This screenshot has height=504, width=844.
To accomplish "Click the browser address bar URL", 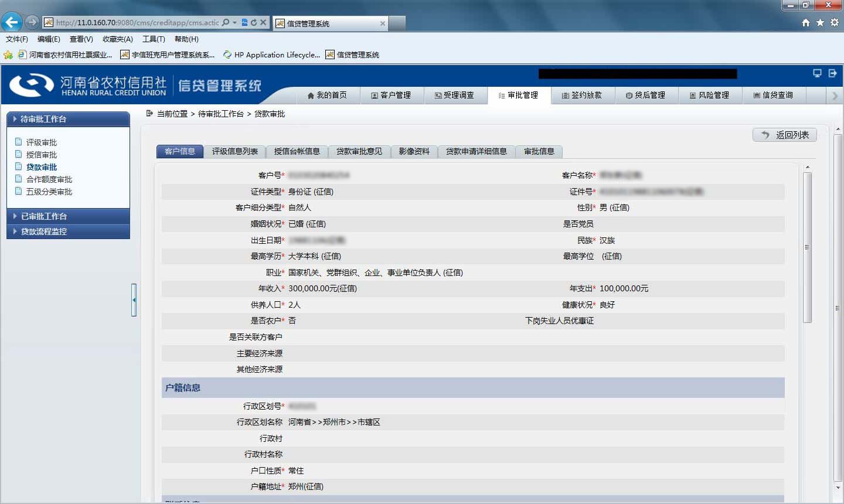I will click(x=137, y=23).
